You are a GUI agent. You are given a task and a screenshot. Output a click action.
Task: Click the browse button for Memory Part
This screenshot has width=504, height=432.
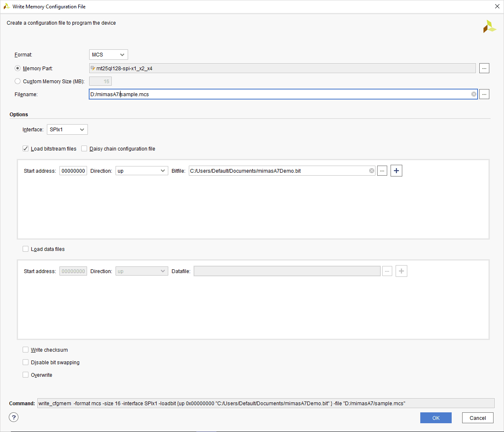(484, 68)
